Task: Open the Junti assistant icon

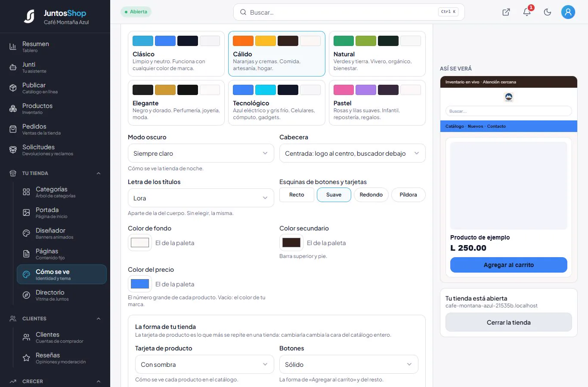Action: 13,67
